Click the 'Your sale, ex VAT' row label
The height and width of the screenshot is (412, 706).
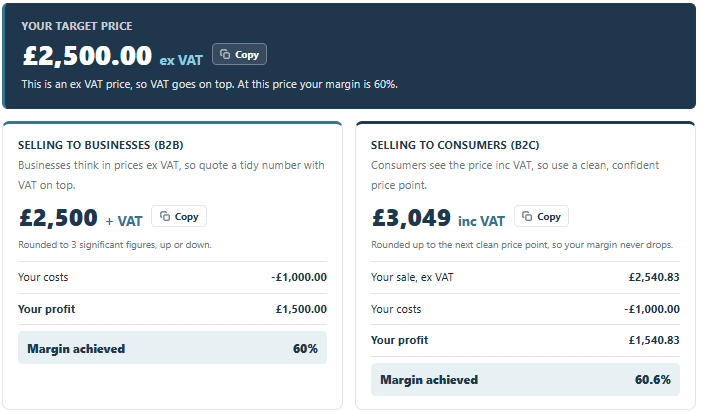point(412,277)
